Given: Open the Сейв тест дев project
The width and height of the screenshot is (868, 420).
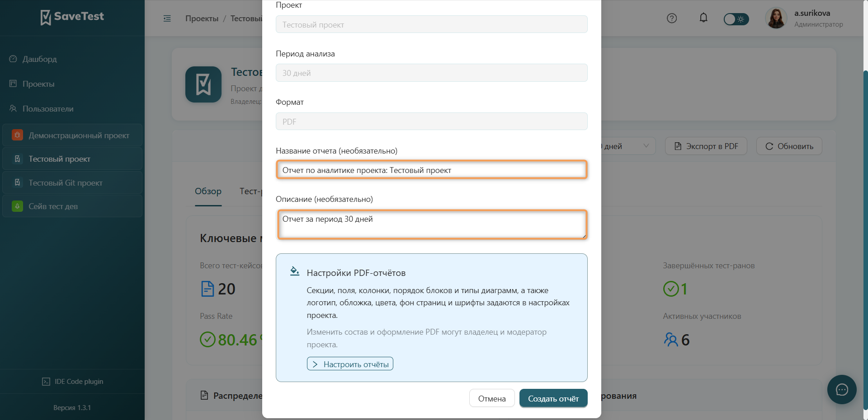Looking at the screenshot, I should tap(72, 206).
